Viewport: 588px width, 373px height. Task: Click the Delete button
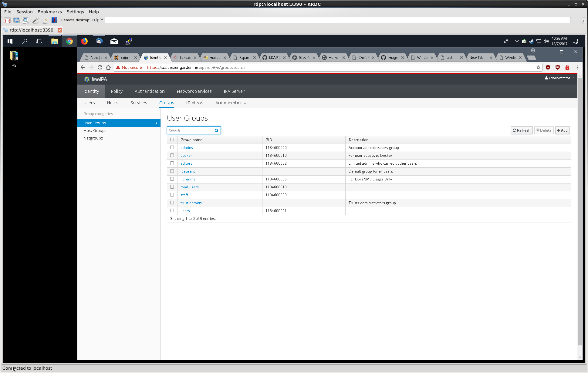coord(544,130)
